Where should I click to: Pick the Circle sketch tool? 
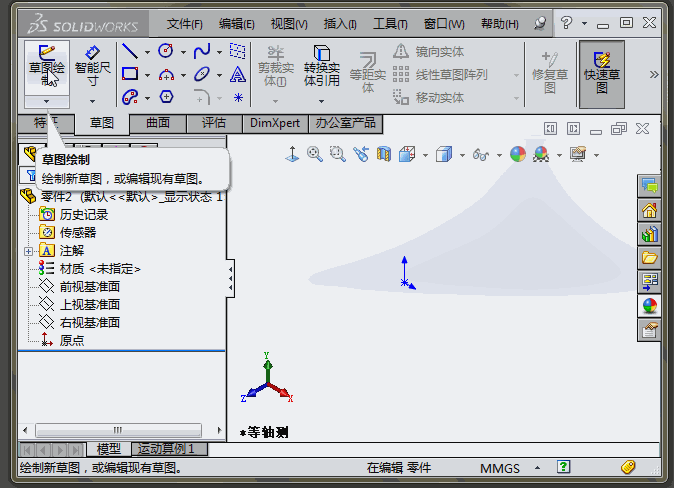tap(166, 51)
